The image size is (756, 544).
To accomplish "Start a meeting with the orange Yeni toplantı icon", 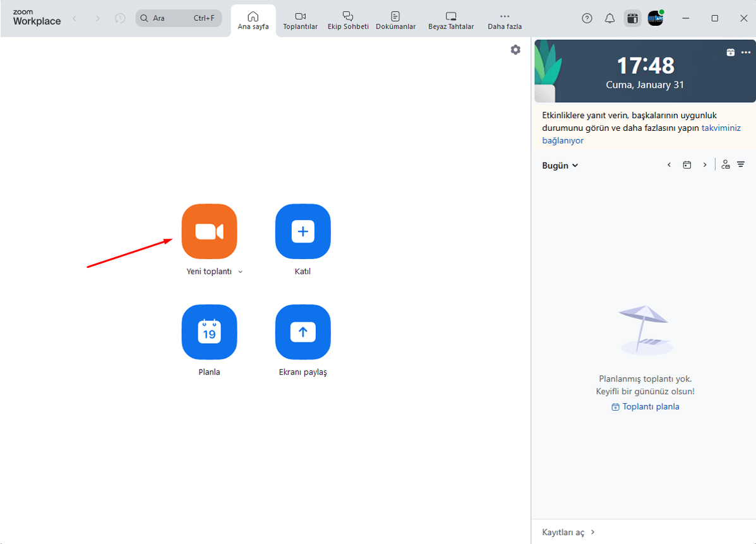I will (209, 231).
